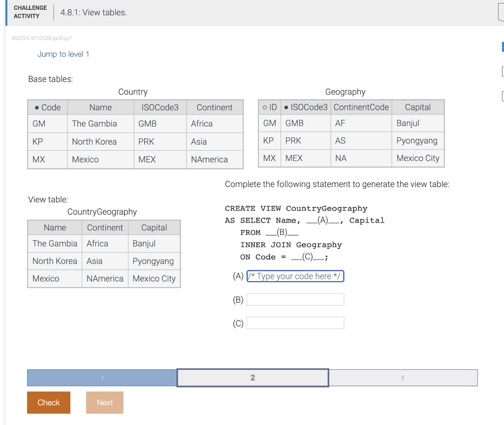504x425 pixels.
Task: Select Mexico City cell in CountryGeography view table
Action: click(x=154, y=278)
